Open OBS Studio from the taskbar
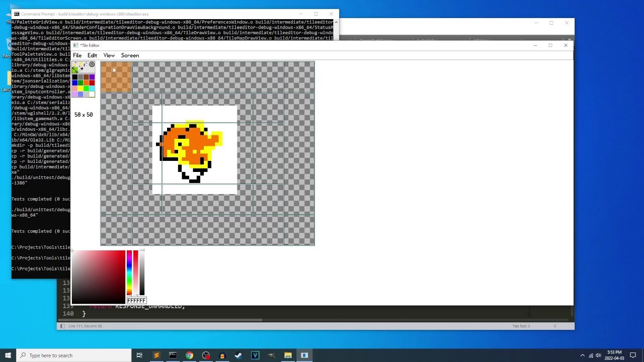The width and height of the screenshot is (644, 362). [206, 355]
